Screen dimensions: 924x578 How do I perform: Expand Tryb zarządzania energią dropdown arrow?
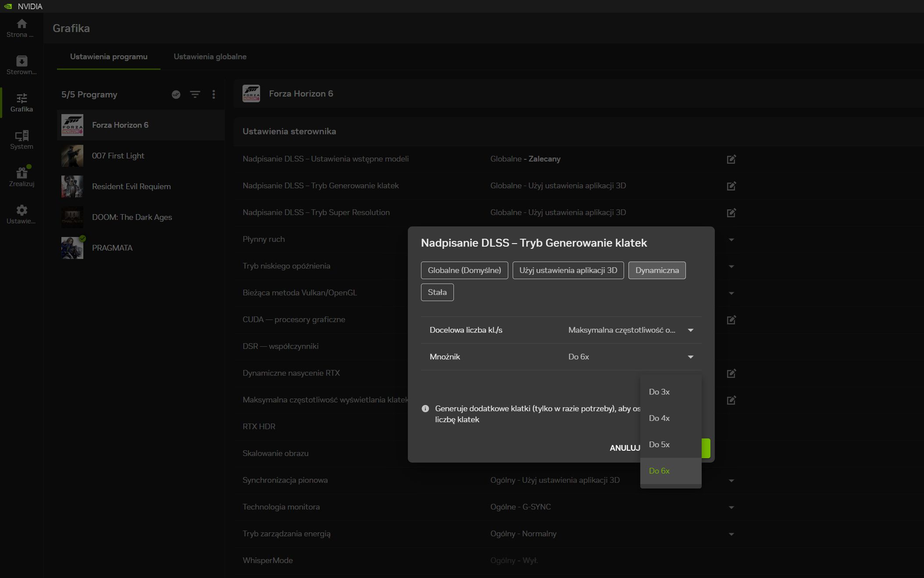731,534
